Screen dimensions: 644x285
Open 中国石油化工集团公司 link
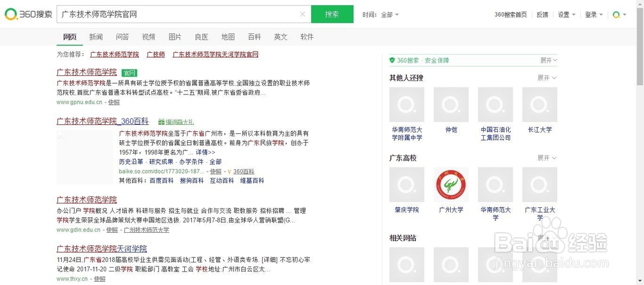click(x=495, y=134)
